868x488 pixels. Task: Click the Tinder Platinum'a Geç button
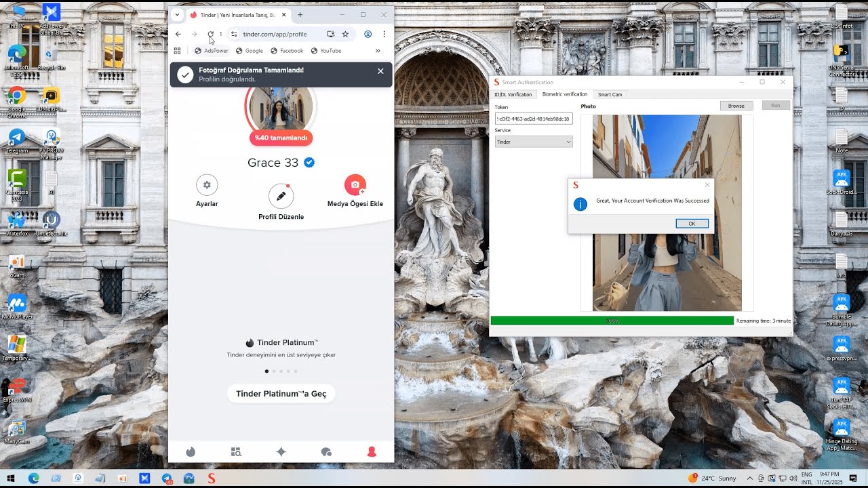click(281, 394)
